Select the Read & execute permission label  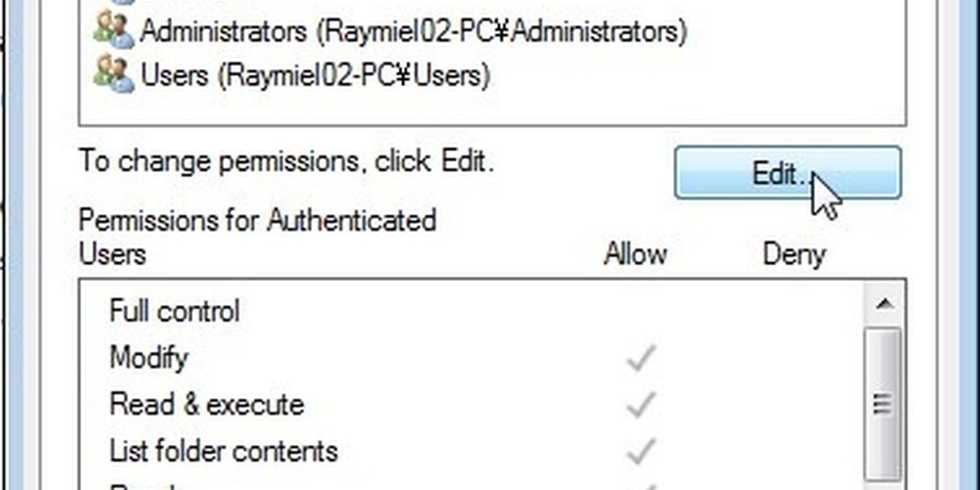coord(206,404)
